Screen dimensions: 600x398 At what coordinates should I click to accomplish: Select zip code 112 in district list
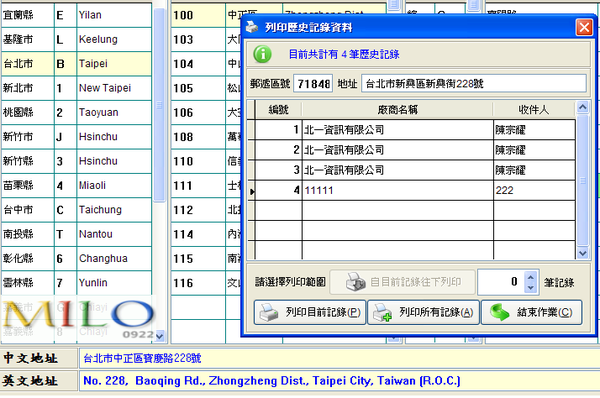pyautogui.click(x=198, y=210)
